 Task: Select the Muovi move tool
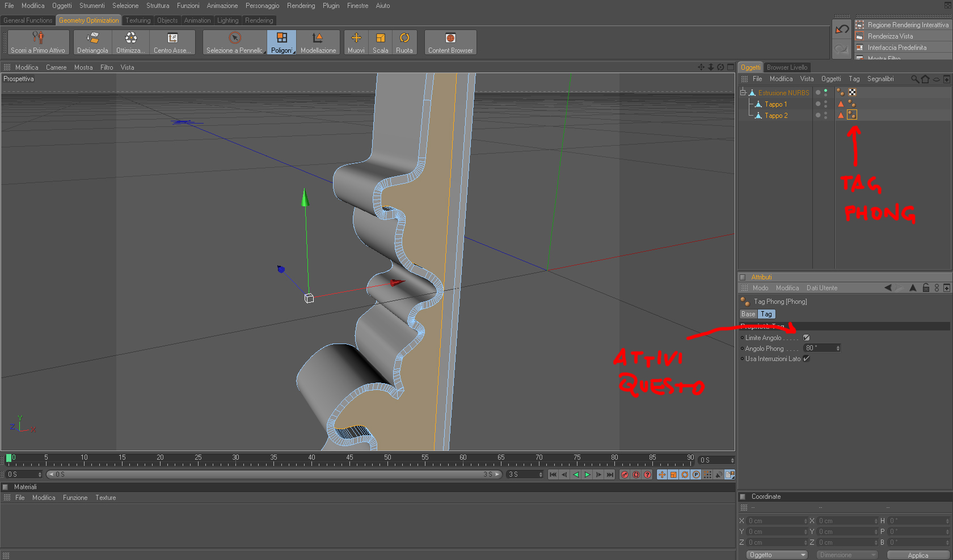coord(356,43)
